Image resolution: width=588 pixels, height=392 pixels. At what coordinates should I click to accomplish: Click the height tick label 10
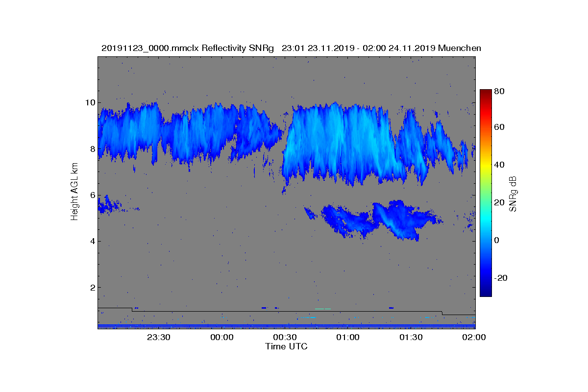[90, 103]
